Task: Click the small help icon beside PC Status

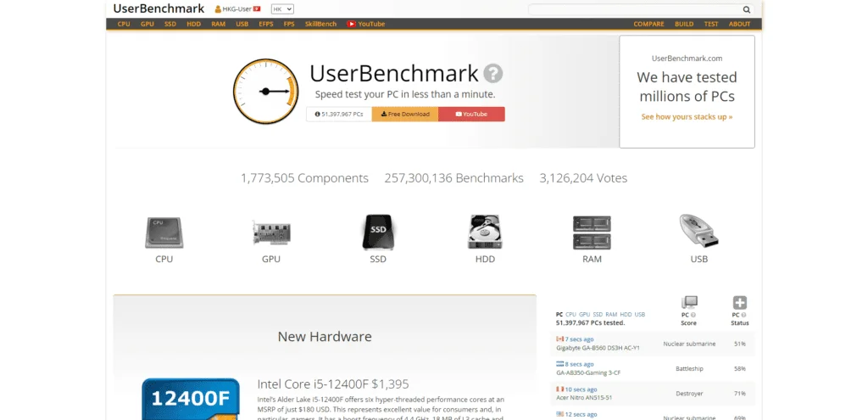Action: pyautogui.click(x=744, y=315)
